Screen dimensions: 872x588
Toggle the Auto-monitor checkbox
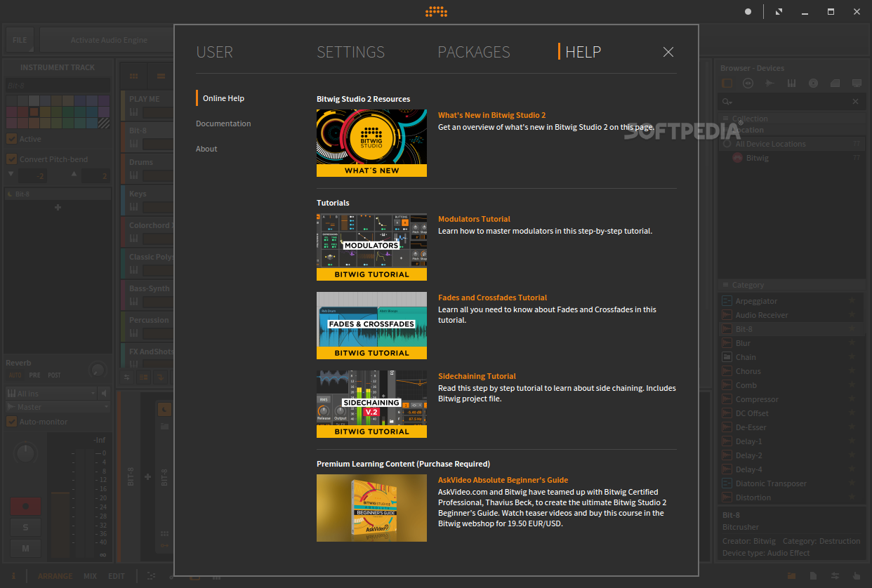tap(11, 422)
